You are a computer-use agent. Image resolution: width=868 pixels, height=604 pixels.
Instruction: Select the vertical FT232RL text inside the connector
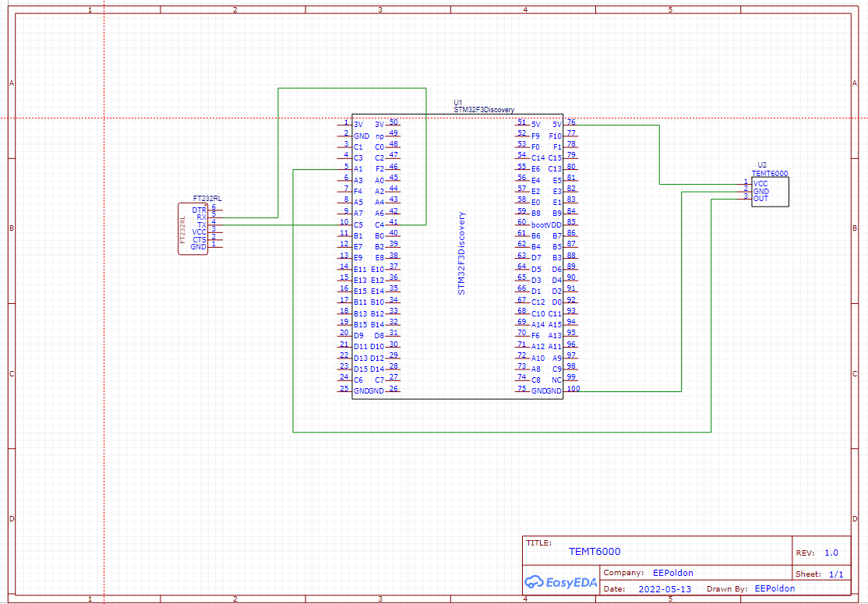[x=182, y=229]
